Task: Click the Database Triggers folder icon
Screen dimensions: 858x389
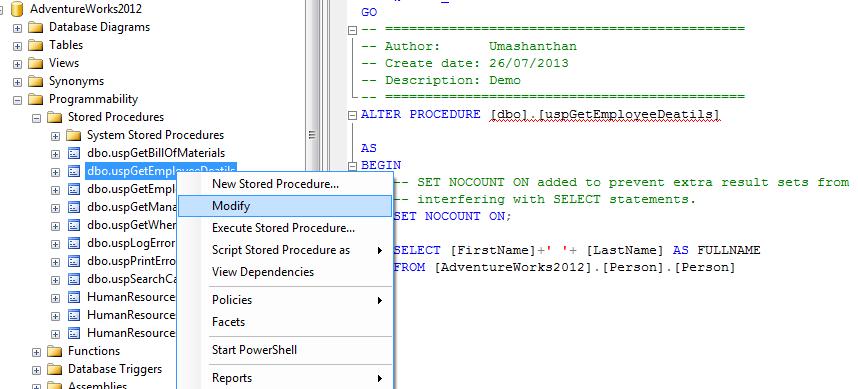Action: (x=55, y=369)
